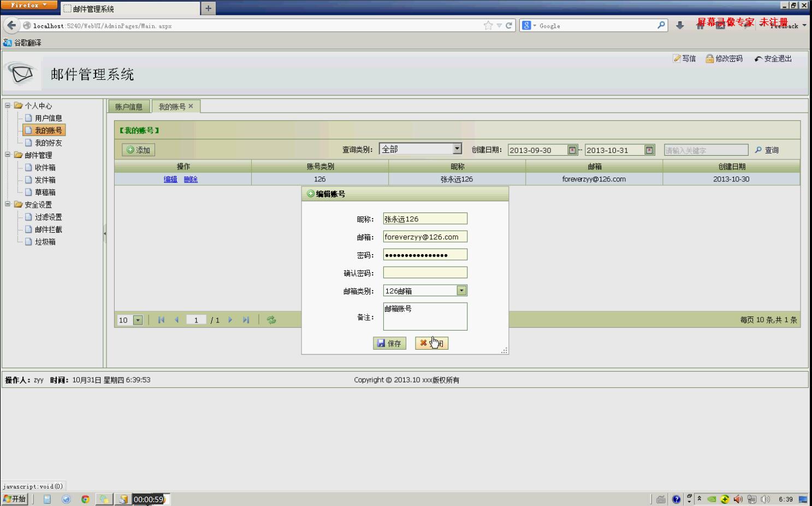Collapse the sidebar with the splitter arrow

pos(105,233)
